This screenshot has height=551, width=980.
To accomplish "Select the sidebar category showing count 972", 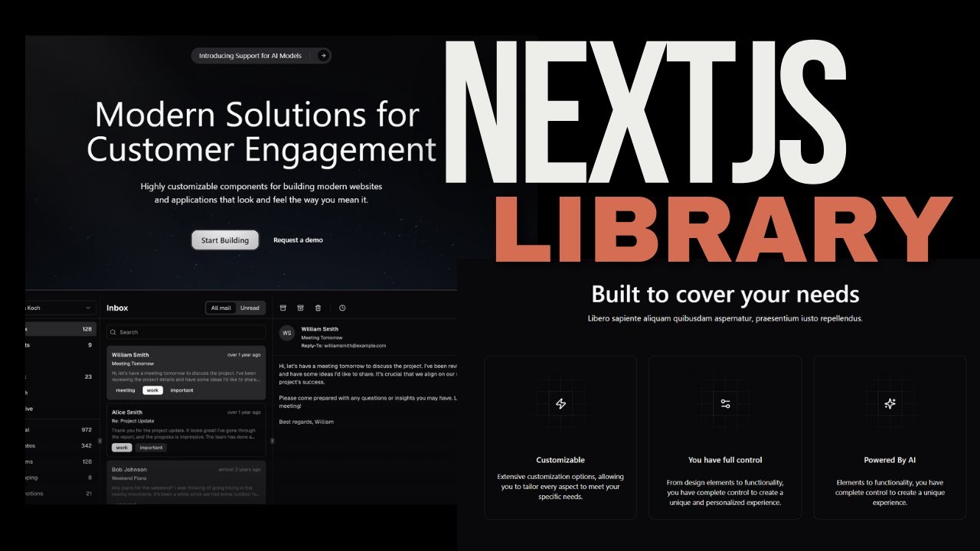I will point(60,430).
